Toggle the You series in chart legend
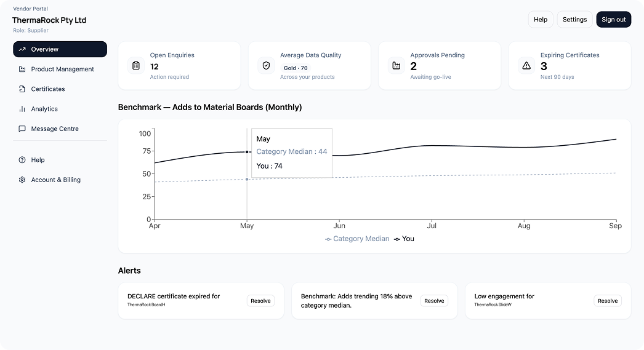 pos(404,239)
